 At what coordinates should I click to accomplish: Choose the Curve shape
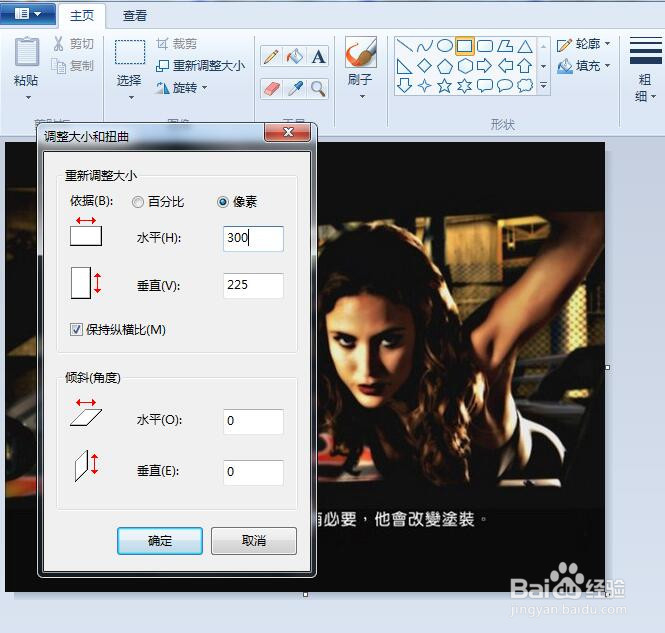tap(425, 45)
